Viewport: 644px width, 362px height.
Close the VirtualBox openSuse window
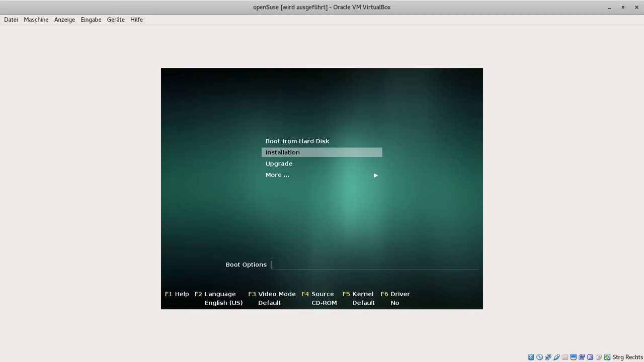tap(636, 7)
